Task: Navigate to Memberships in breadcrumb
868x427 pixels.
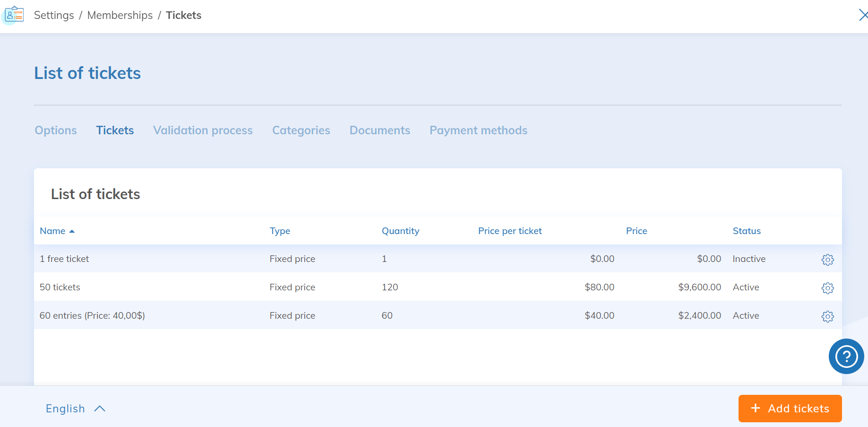Action: tap(120, 15)
